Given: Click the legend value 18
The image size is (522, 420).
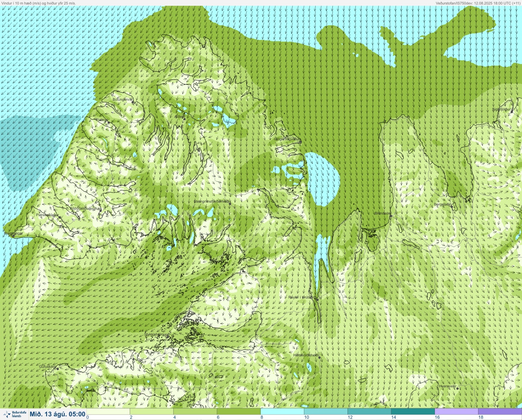Looking at the screenshot, I should pyautogui.click(x=481, y=417).
